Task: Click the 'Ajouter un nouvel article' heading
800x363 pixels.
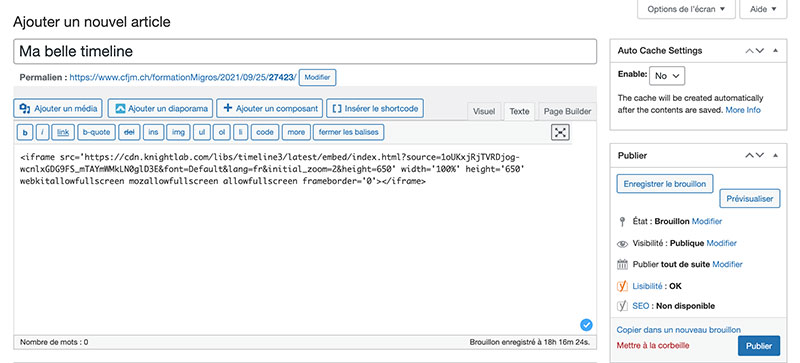Action: coord(92,22)
